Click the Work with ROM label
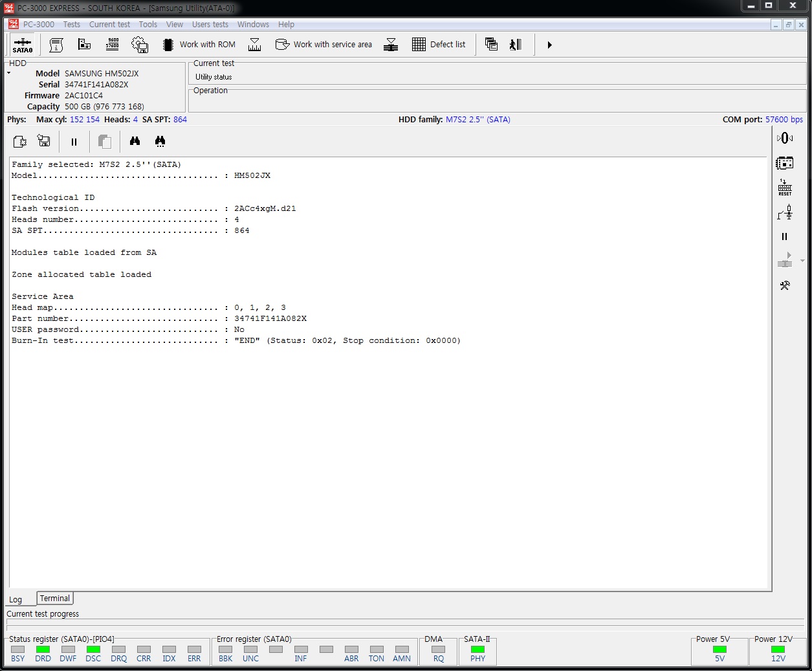 click(x=208, y=45)
